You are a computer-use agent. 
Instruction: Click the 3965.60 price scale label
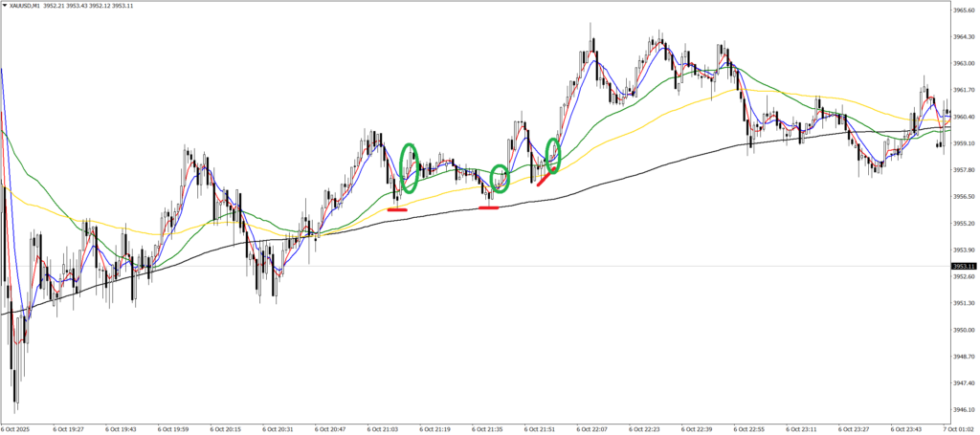(963, 10)
